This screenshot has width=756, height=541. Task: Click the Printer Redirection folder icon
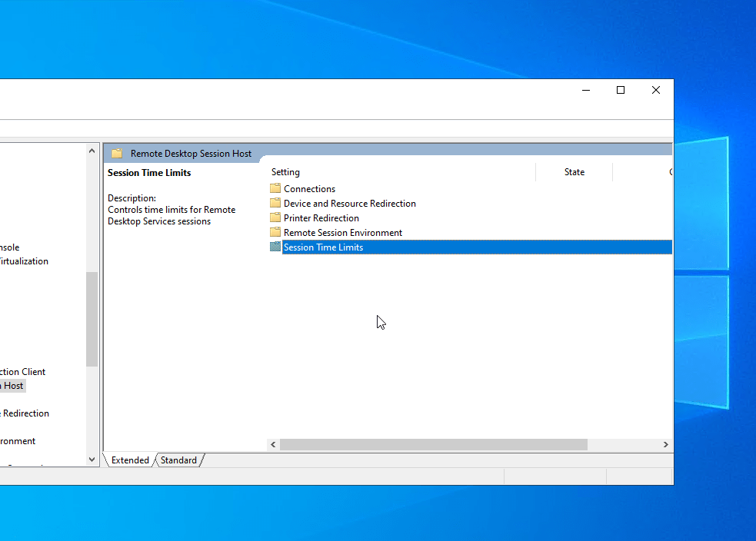tap(275, 217)
